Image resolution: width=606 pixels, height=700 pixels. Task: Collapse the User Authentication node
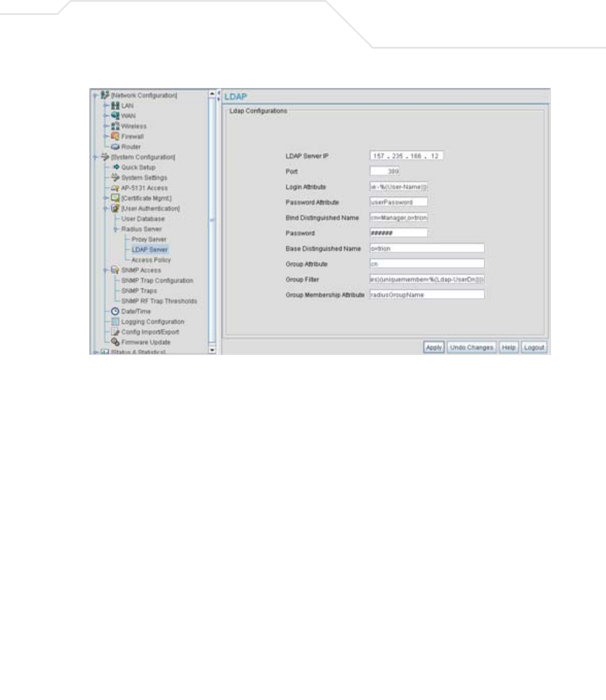tap(106, 208)
